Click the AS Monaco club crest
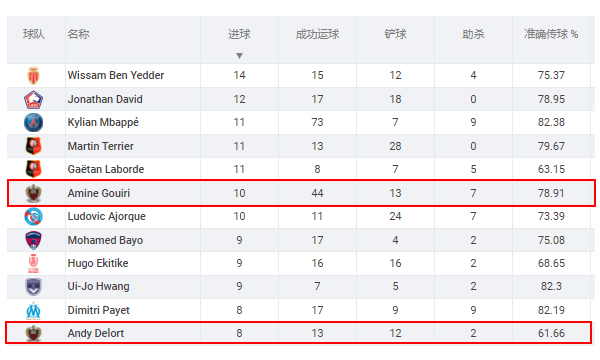The width and height of the screenshot is (600, 360). 34,75
